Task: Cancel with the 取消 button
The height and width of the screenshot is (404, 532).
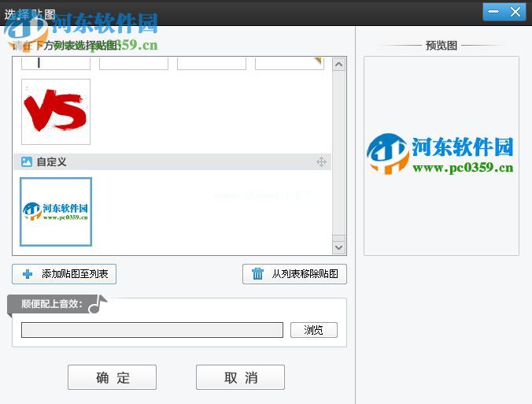Action: (x=240, y=377)
